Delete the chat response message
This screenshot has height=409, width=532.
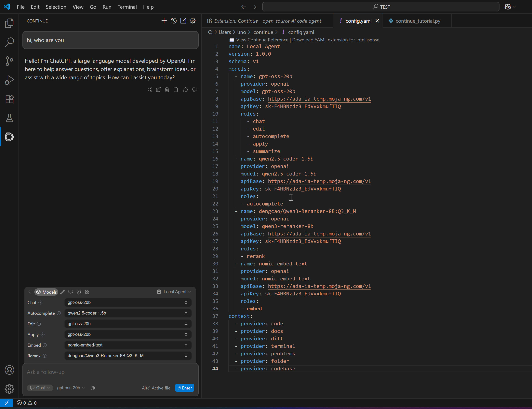[x=167, y=90]
